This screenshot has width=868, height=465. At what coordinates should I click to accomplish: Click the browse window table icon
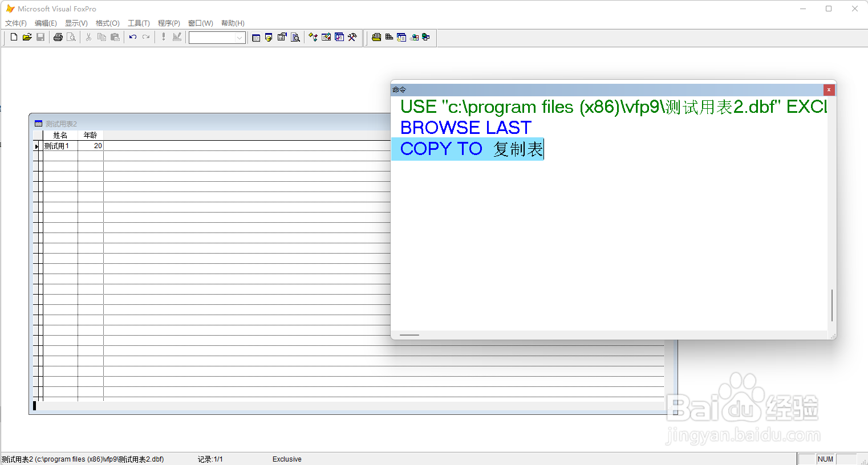38,124
